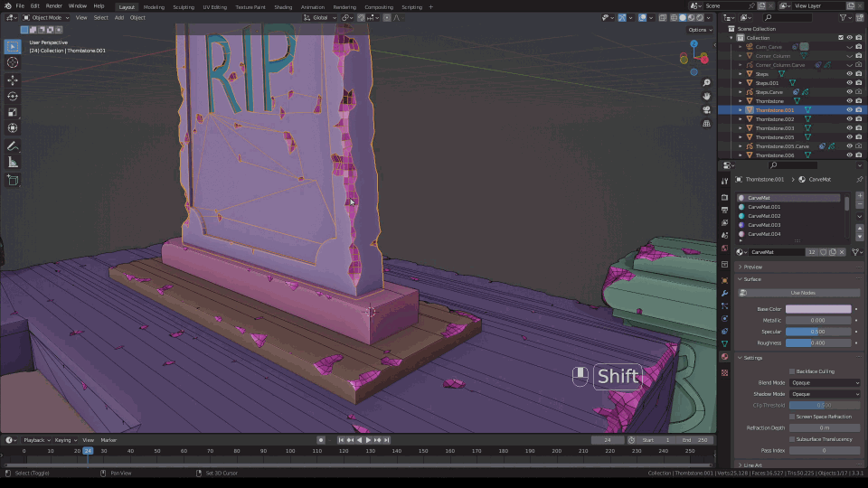Activate the Measure tool

point(13,163)
